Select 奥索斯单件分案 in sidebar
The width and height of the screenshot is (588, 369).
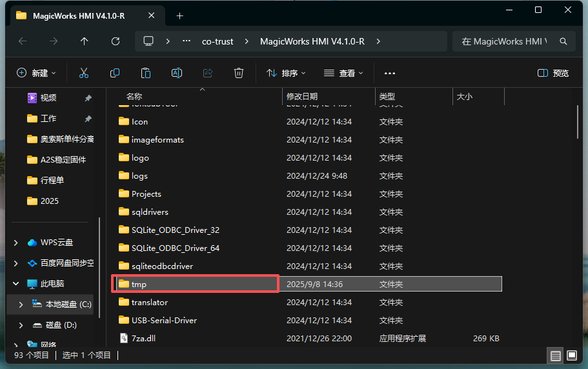coord(61,139)
